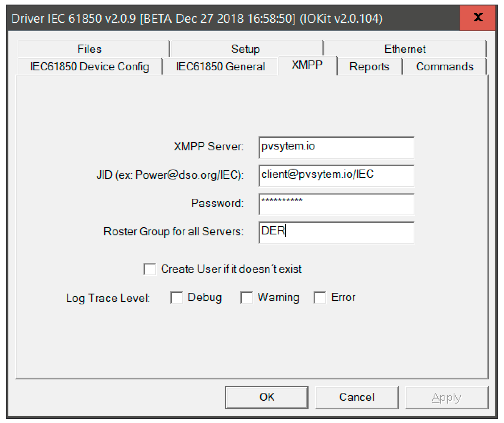
Task: Switch to the Files tab
Action: (89, 49)
